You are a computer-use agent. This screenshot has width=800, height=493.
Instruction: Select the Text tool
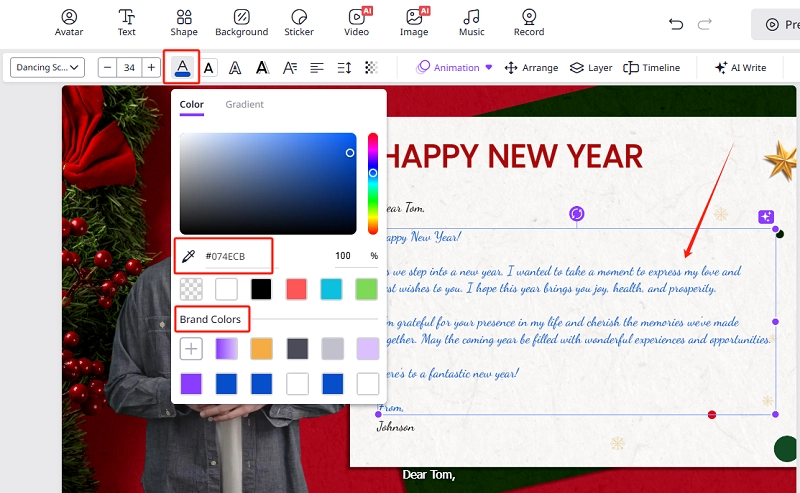point(127,23)
